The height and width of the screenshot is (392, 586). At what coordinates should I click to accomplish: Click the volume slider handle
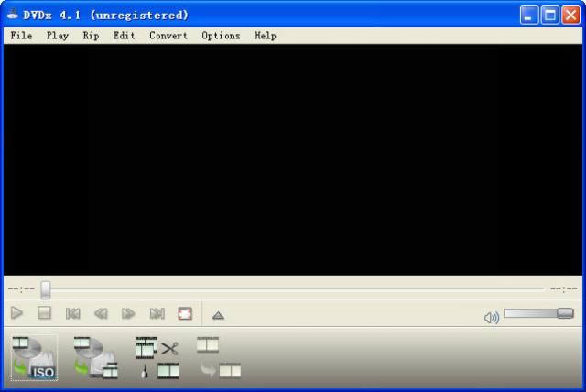(565, 313)
